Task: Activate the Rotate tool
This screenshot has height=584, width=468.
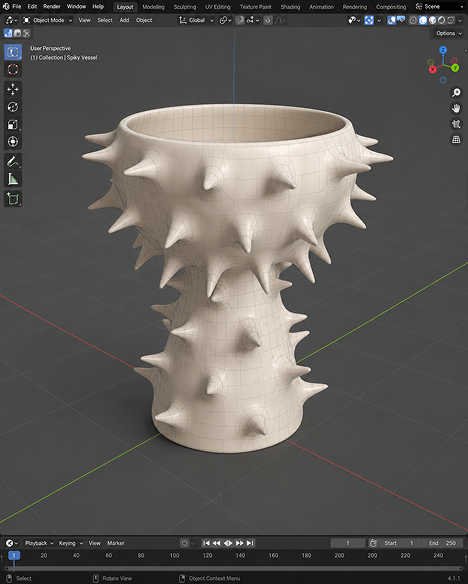Action: pyautogui.click(x=13, y=107)
